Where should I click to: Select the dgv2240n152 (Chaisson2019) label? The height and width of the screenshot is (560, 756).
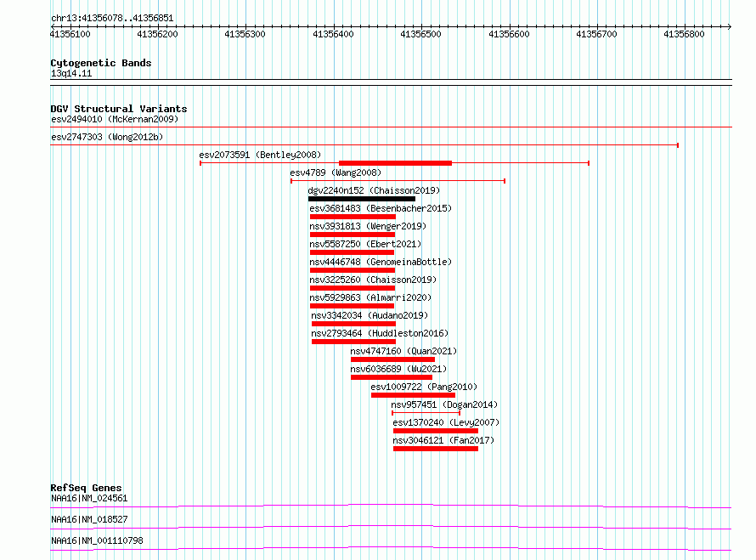(x=374, y=190)
